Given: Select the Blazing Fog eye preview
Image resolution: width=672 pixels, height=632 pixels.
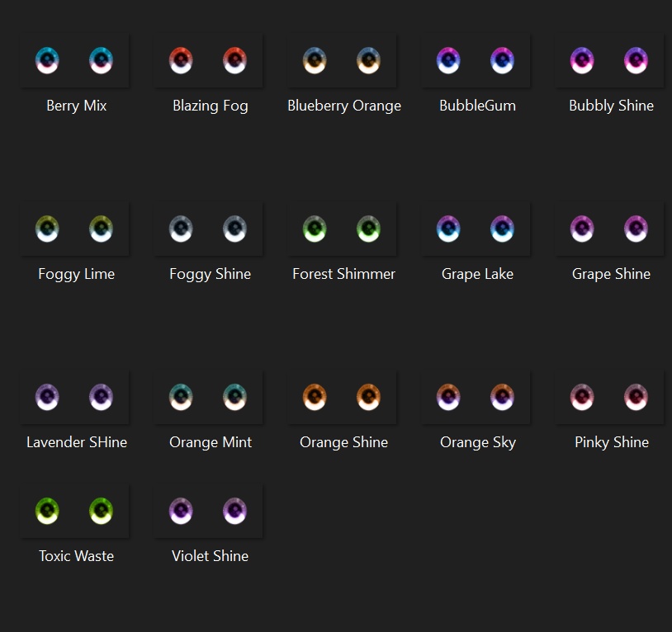Looking at the screenshot, I should pos(208,59).
